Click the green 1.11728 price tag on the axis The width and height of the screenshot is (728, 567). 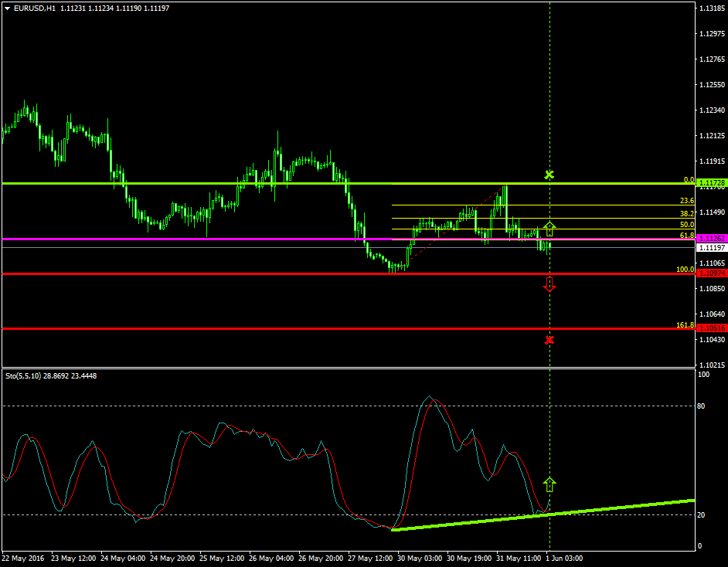pos(710,182)
